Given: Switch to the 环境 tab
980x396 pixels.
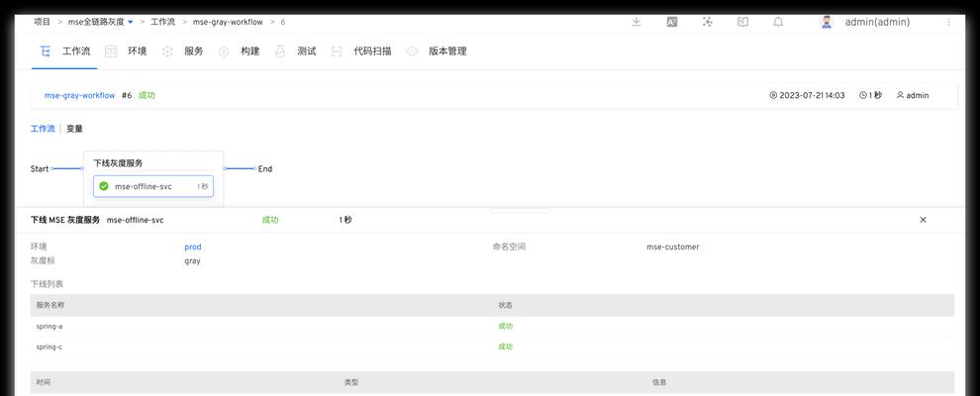Looking at the screenshot, I should tap(138, 51).
